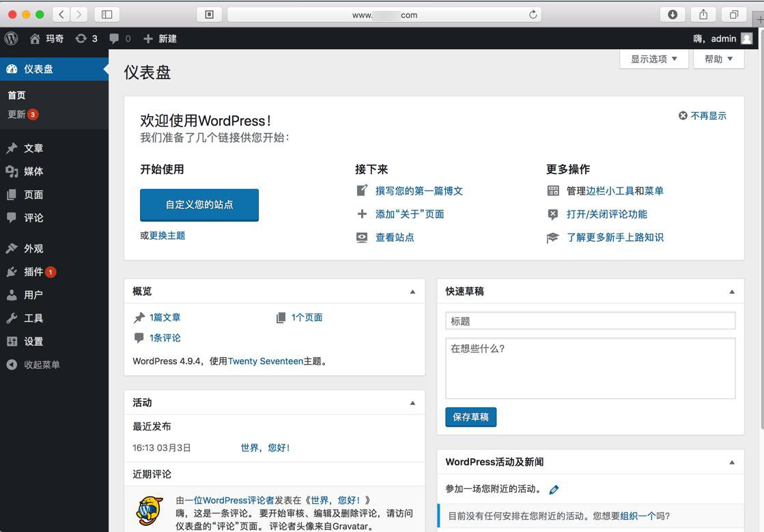Click the edit icon beside 撰写您的第一篇博文

point(362,191)
